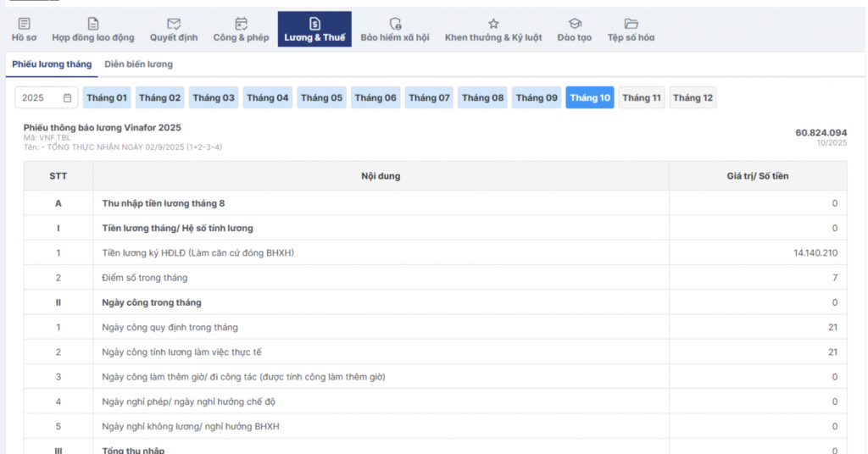Select the Quyết định envelope icon
This screenshot has height=454, width=868.
[174, 24]
